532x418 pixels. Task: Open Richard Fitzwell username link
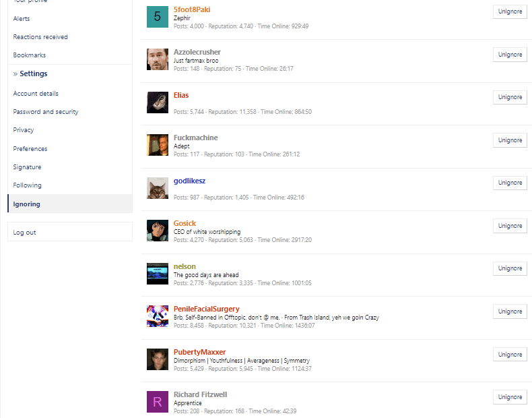(200, 394)
